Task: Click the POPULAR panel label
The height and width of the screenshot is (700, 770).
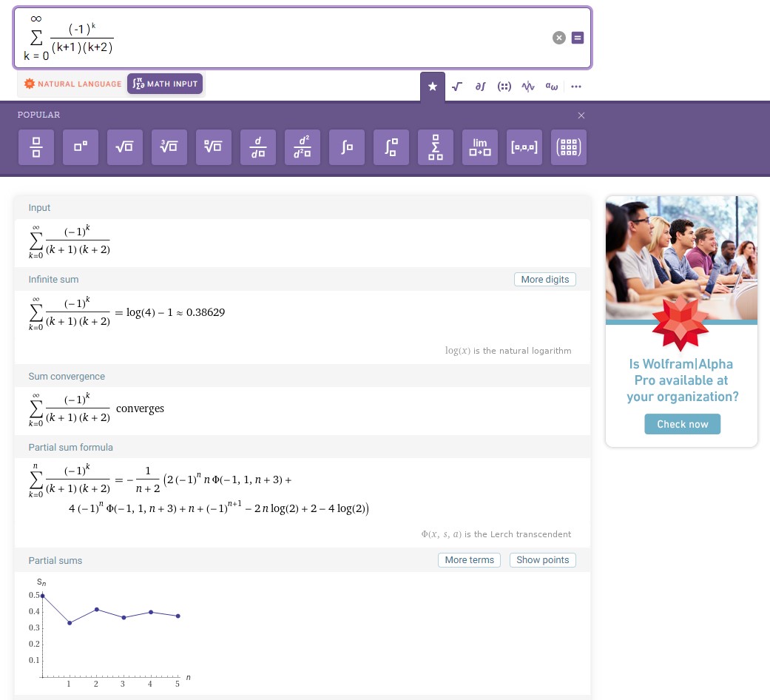Action: coord(38,115)
